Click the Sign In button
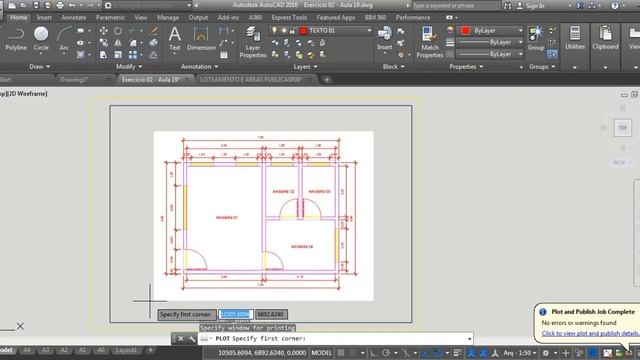 (531, 6)
